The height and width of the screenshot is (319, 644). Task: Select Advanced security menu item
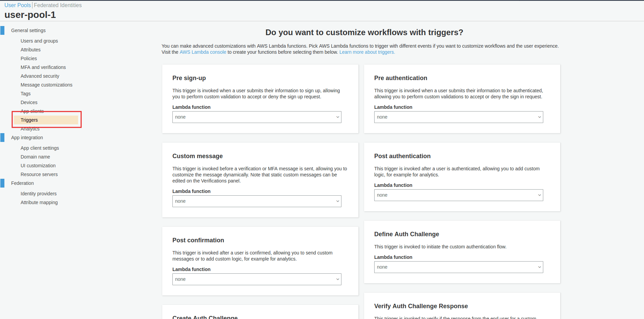[40, 76]
